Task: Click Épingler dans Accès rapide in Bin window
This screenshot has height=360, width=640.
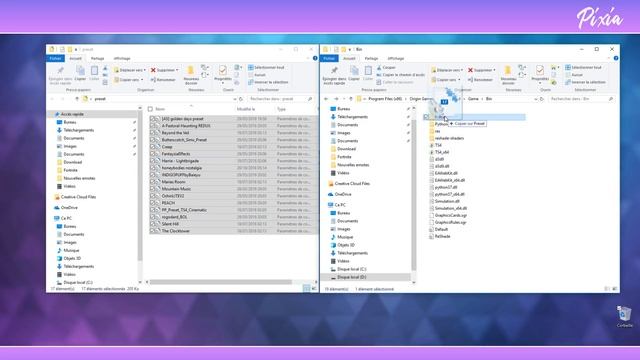Action: [334, 76]
